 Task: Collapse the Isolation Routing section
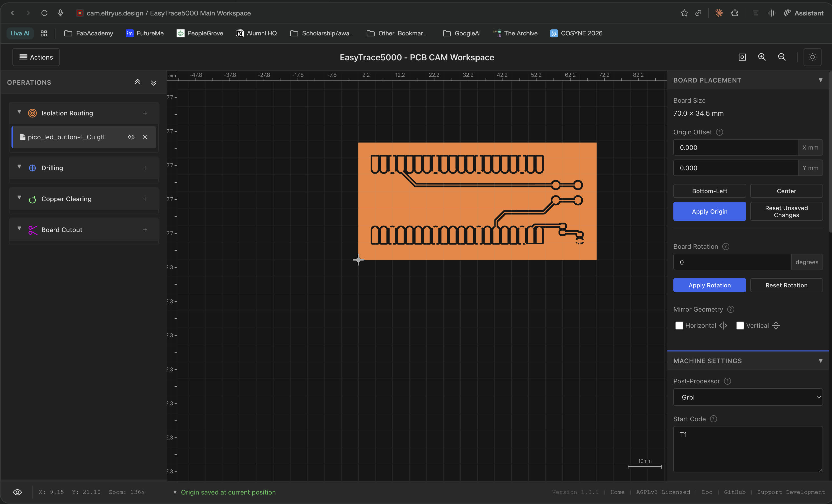(x=19, y=113)
